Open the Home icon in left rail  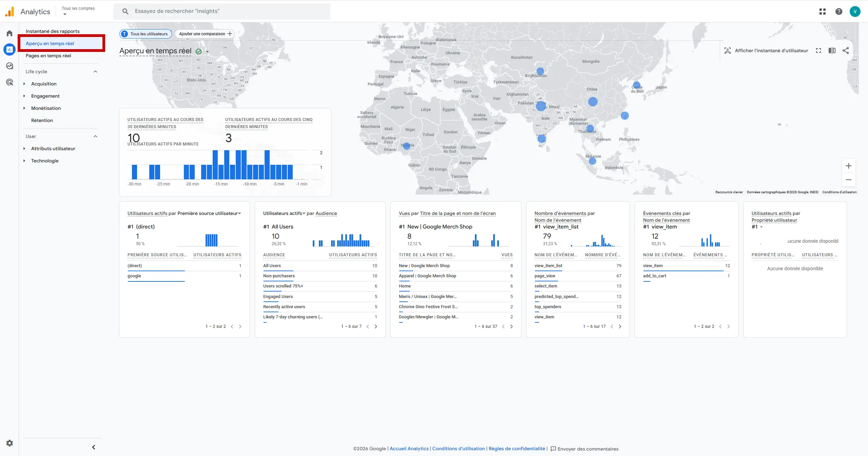[9, 33]
